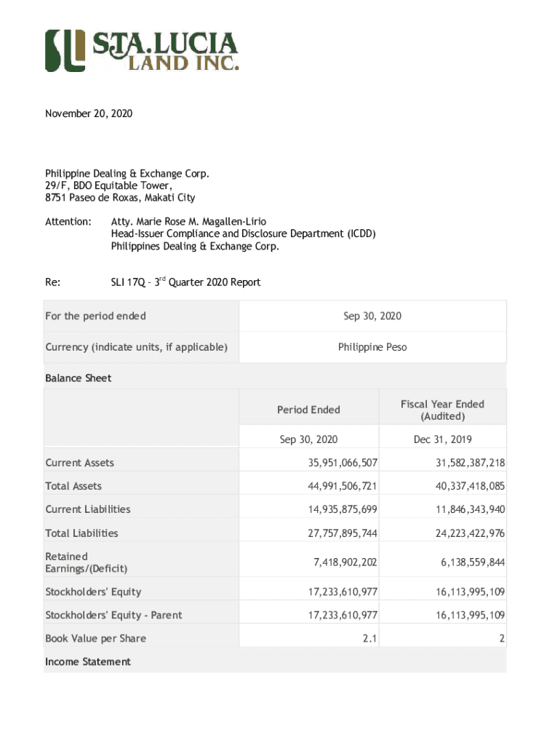Click the Balance Sheet section heading
560x745 pixels.
pos(79,378)
